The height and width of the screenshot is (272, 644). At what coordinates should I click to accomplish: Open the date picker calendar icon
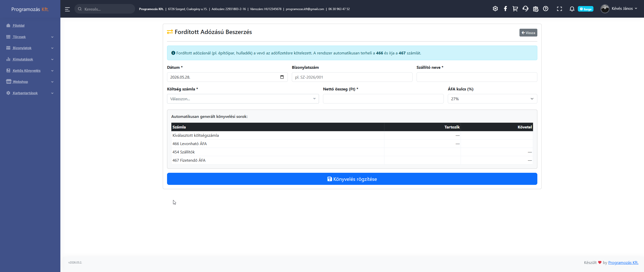(x=282, y=77)
